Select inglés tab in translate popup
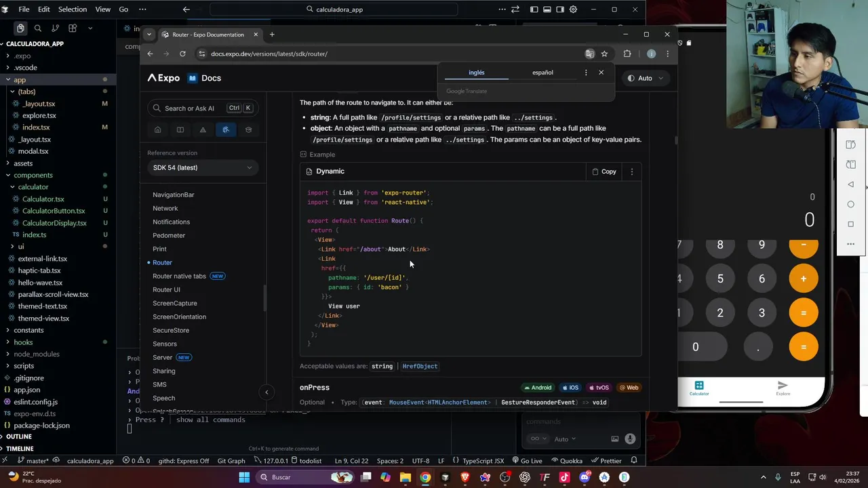868x488 pixels. point(477,73)
